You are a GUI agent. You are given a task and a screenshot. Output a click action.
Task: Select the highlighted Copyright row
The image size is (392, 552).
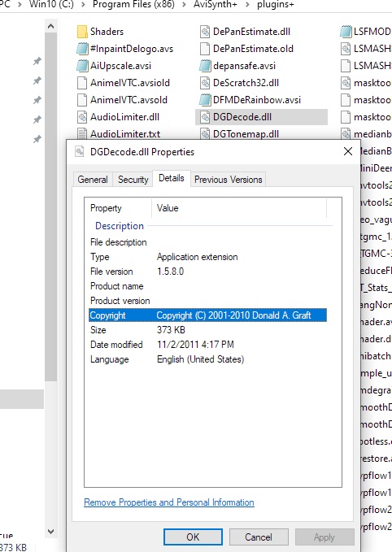tap(207, 315)
